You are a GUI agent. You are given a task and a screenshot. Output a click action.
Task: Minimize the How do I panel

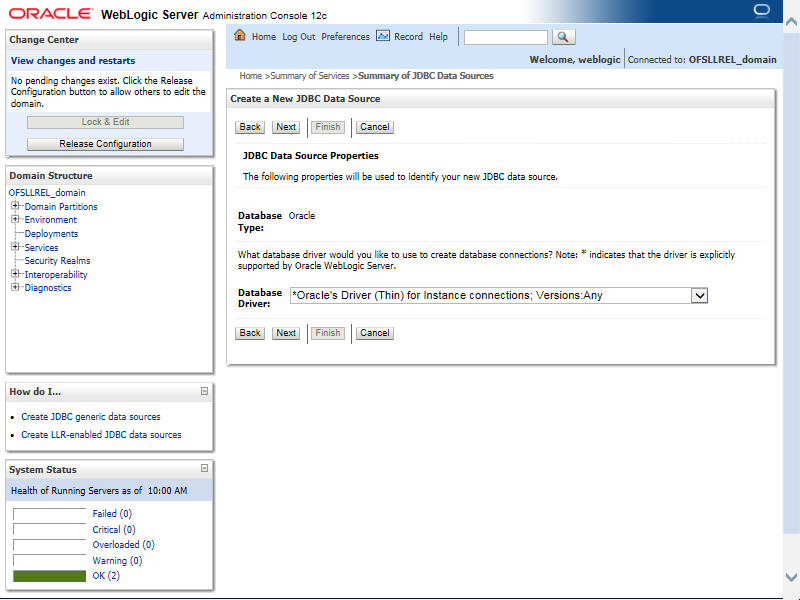204,391
